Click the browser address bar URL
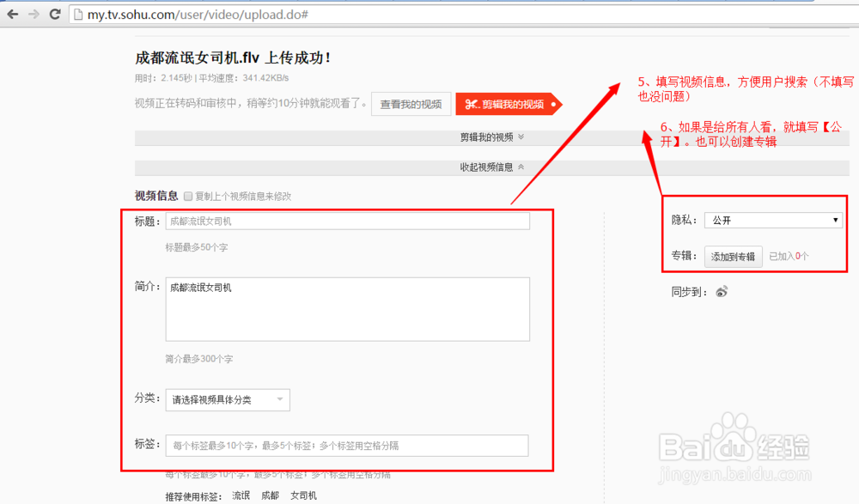Image resolution: width=859 pixels, height=504 pixels. pyautogui.click(x=198, y=15)
